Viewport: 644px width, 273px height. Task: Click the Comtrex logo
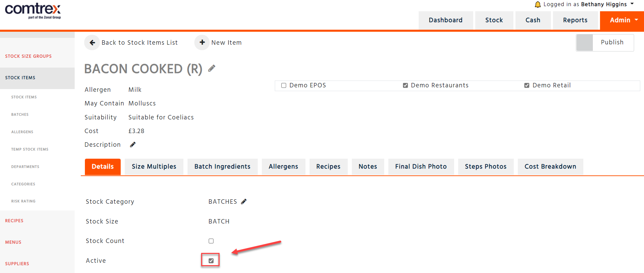[x=33, y=11]
